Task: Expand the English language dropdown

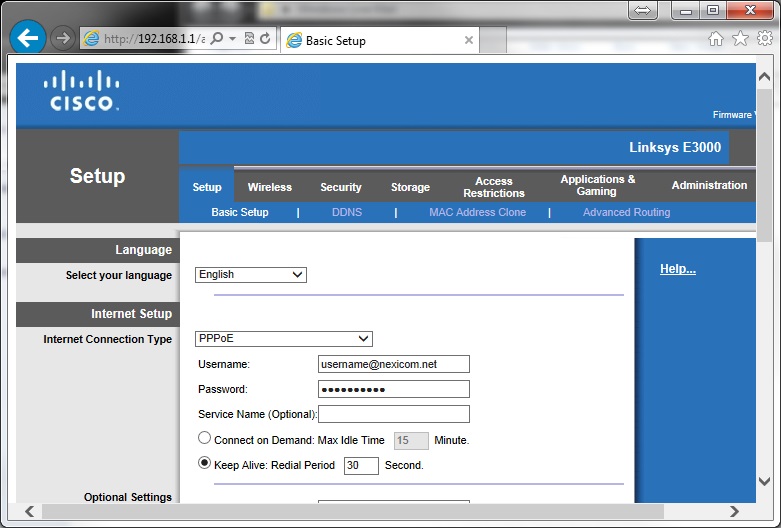Action: tap(251, 275)
